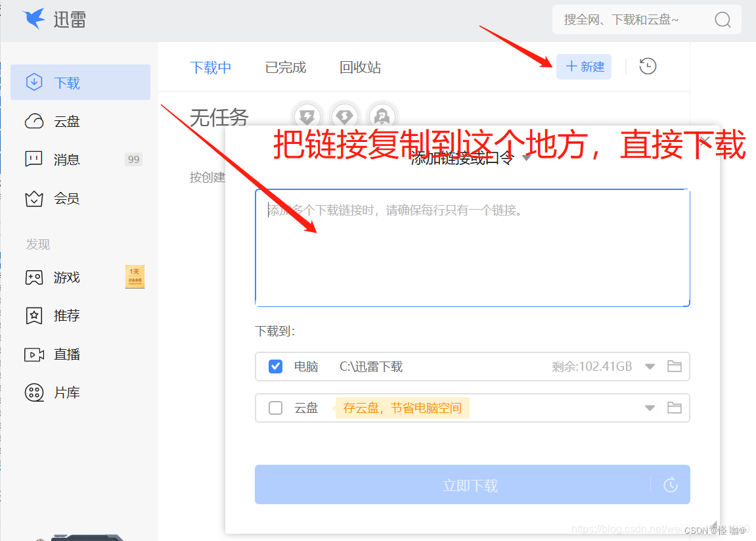Viewport: 756px width, 541px height.
Task: Click the scheduled download clock icon
Action: (671, 485)
